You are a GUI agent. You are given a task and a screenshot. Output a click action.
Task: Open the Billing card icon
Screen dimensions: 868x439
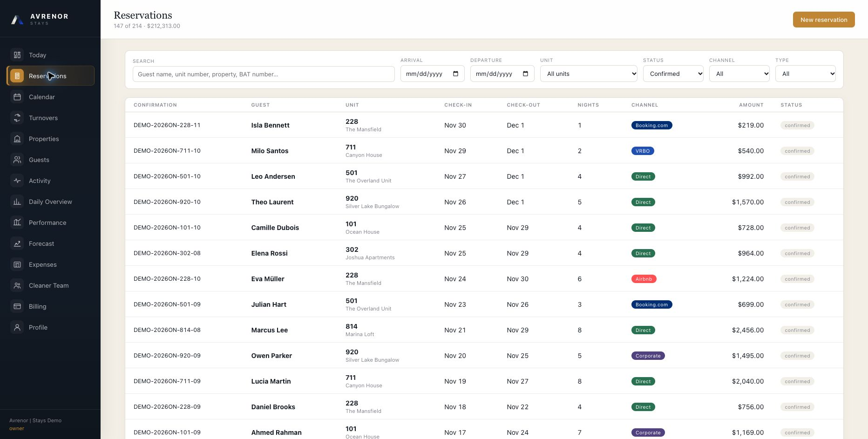tap(17, 306)
